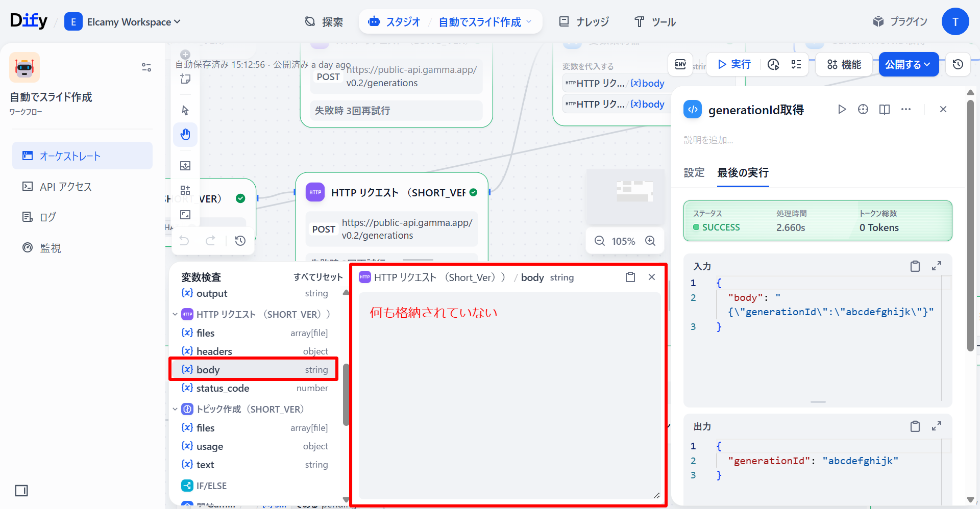Screen dimensions: 980x509
Task: Switch to the 設定 tab
Action: click(x=694, y=173)
